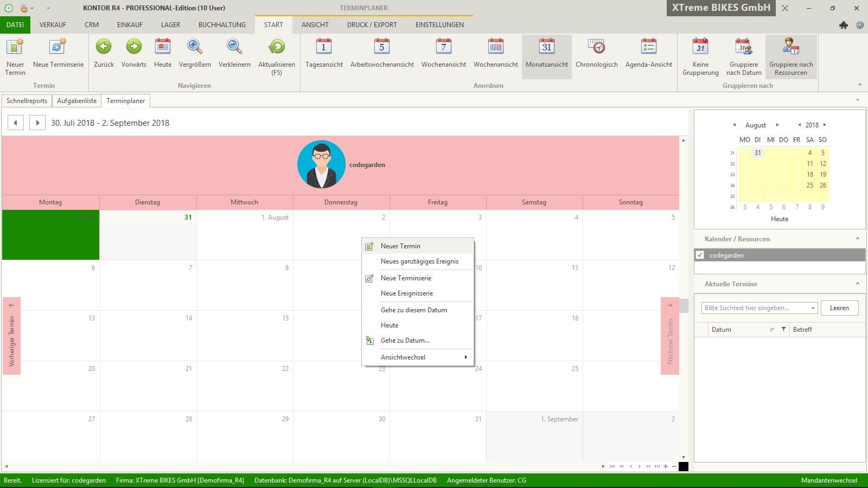868x488 pixels.
Task: Toggle Keine Gruppierung option
Action: [x=700, y=47]
